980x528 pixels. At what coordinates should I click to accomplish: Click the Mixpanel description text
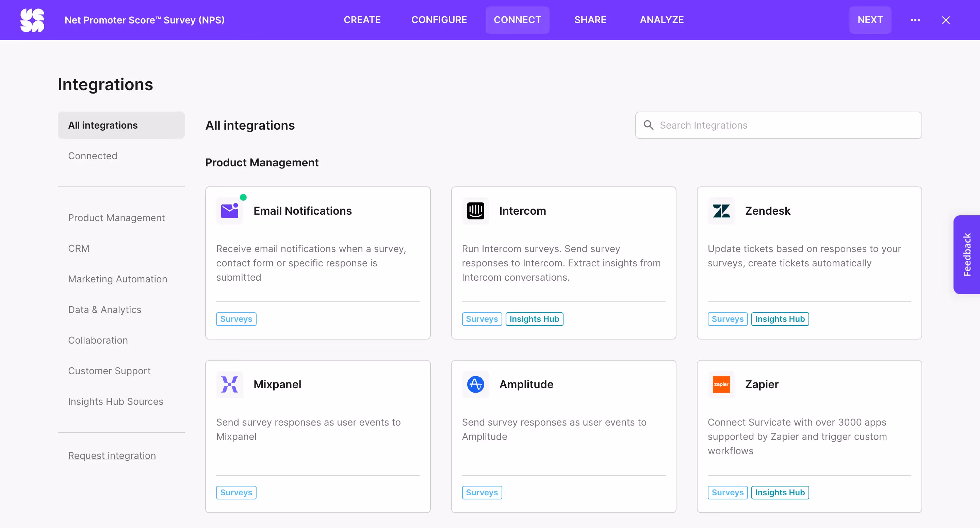[x=309, y=429]
